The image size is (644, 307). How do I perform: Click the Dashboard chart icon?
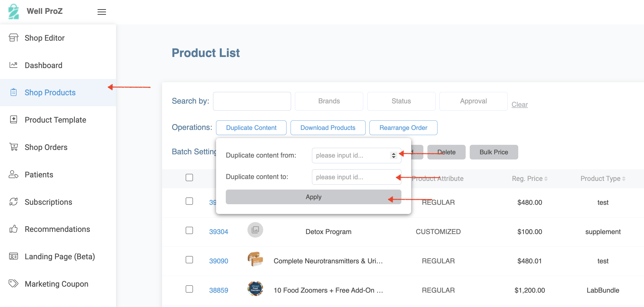click(x=14, y=65)
